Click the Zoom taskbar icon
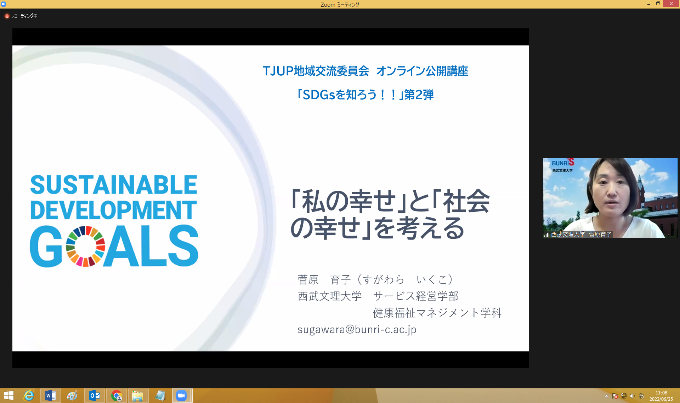680x403 pixels. 182,396
